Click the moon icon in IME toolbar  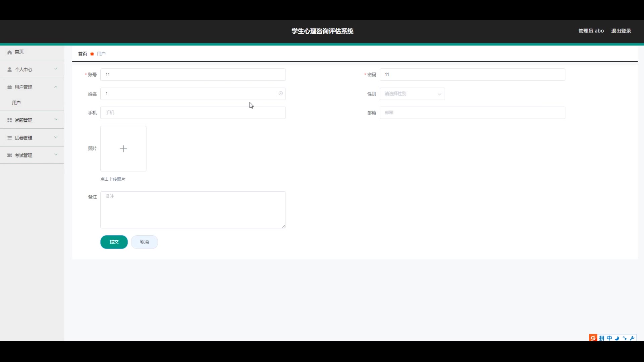pos(617,338)
